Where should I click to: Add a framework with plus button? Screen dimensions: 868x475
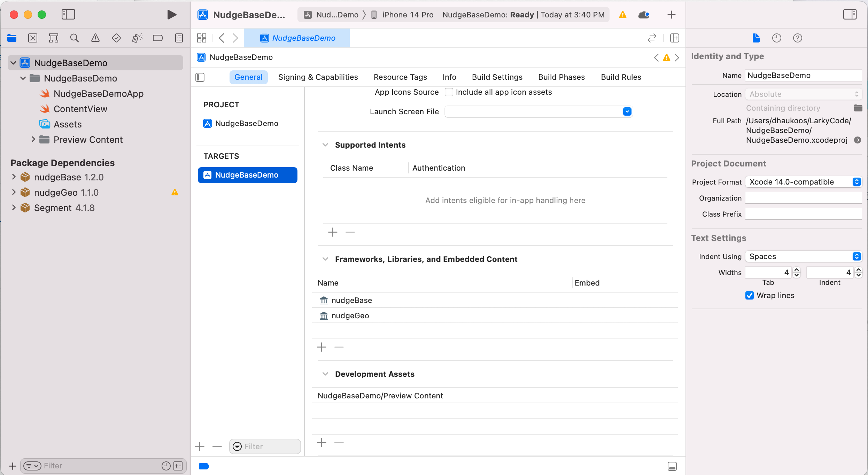point(321,347)
